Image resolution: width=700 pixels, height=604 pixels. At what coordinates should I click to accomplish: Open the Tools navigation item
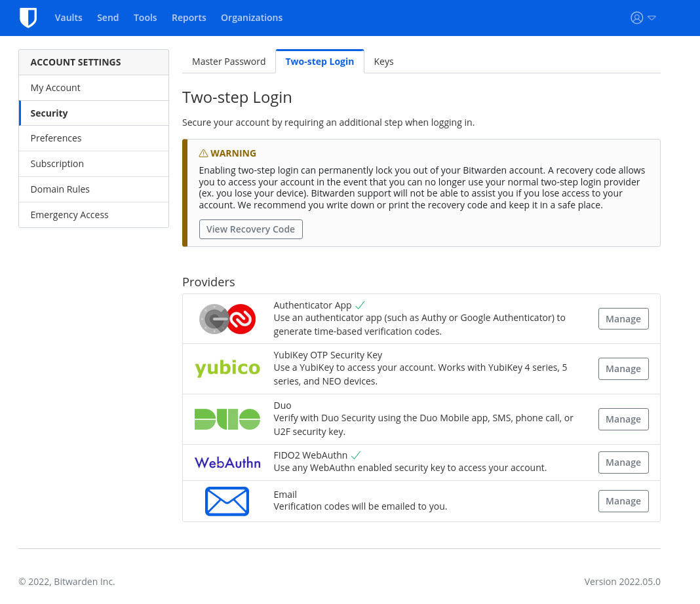[145, 18]
